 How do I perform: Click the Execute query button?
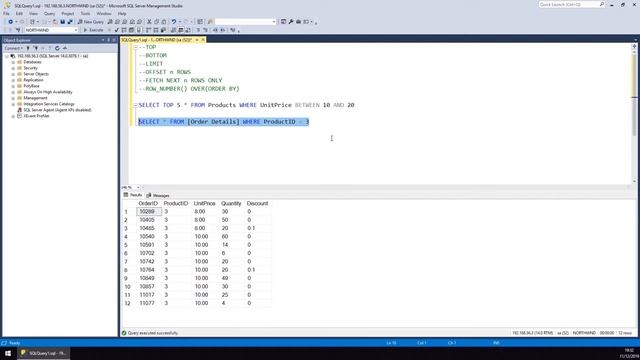pyautogui.click(x=93, y=30)
